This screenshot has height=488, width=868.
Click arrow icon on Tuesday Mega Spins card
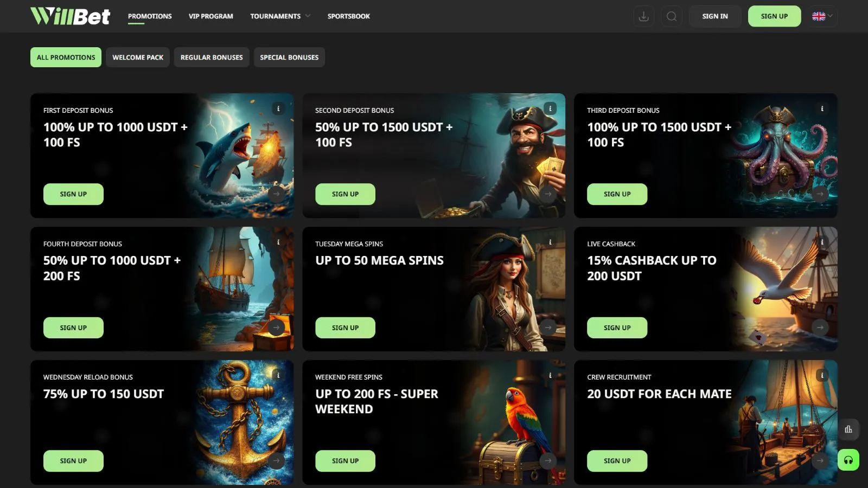[x=548, y=328]
